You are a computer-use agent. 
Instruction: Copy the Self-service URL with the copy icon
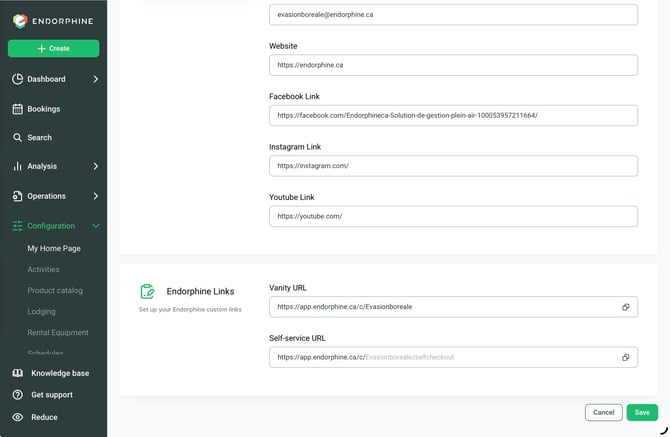point(626,357)
